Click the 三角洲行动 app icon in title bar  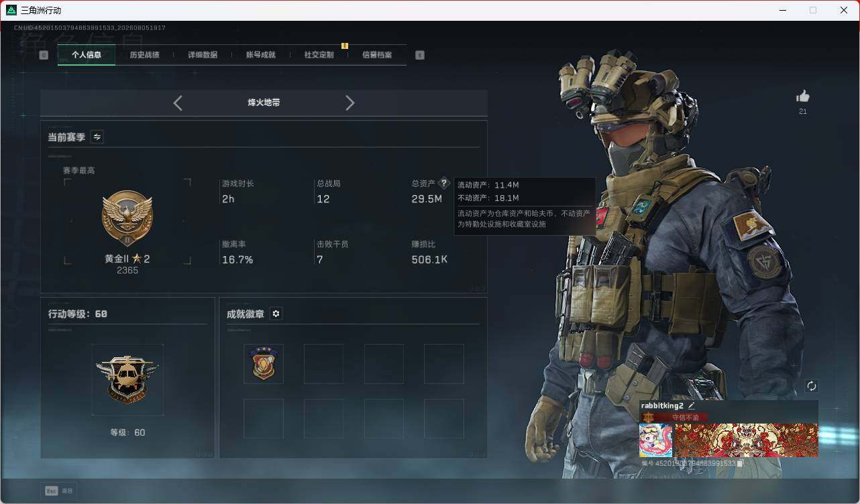(11, 10)
